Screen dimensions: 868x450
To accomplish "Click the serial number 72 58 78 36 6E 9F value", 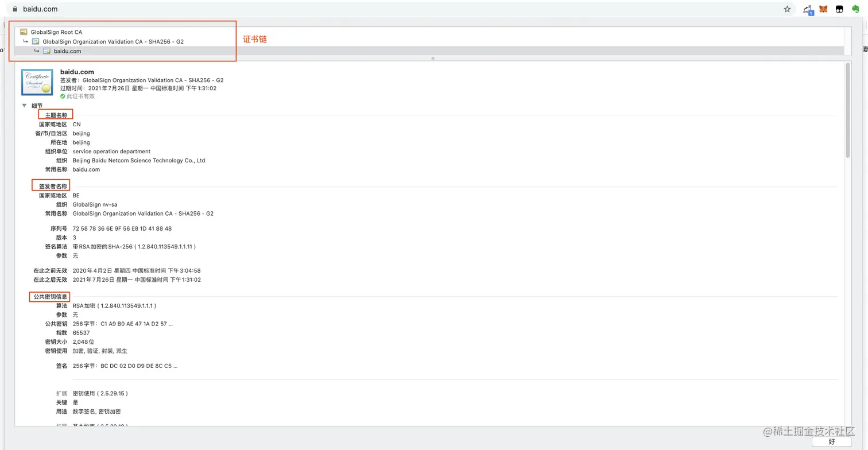I will pos(122,228).
